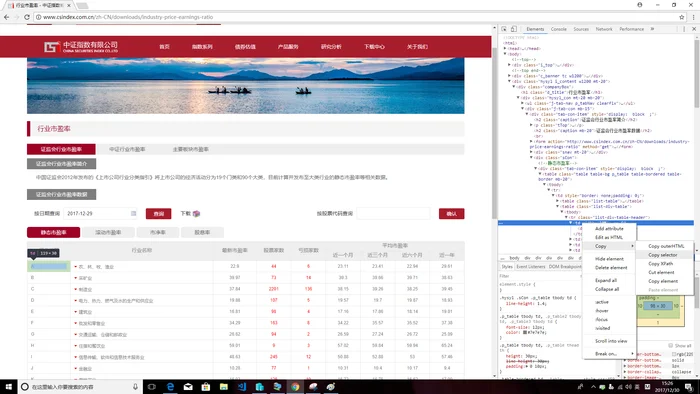This screenshot has width=700, height=394.
Task: Choose Copy selector from the submenu
Action: (662, 255)
